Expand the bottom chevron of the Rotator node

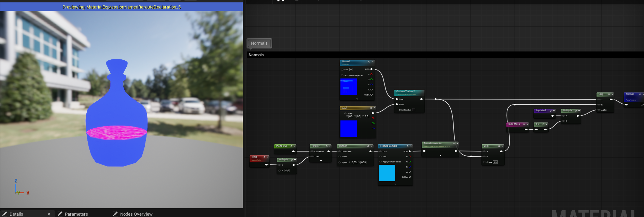321,161
